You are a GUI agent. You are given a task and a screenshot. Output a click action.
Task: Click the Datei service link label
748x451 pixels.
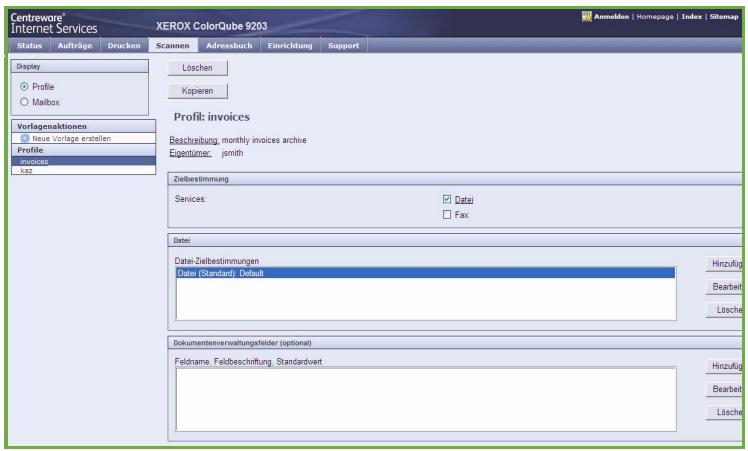pos(464,199)
